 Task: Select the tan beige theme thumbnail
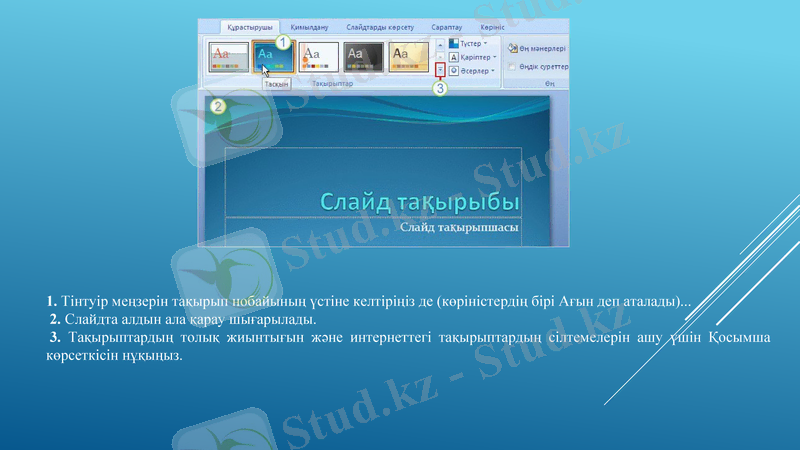(x=409, y=57)
